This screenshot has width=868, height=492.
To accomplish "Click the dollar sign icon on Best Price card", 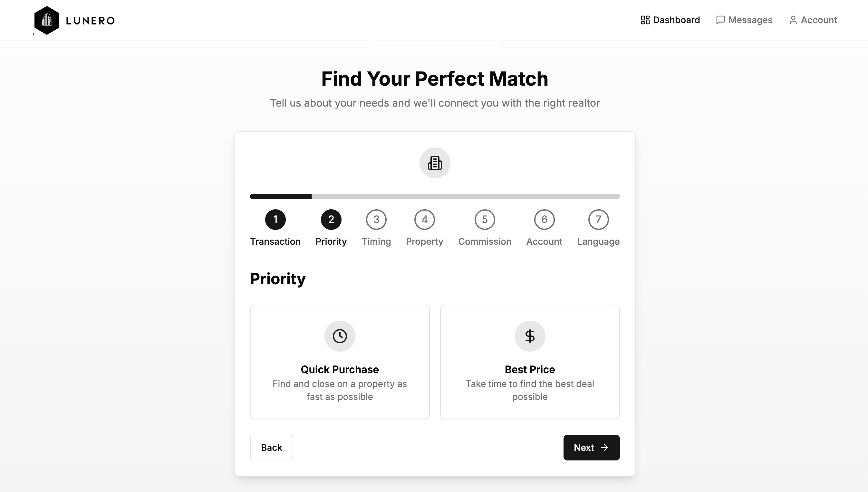I will [x=529, y=336].
